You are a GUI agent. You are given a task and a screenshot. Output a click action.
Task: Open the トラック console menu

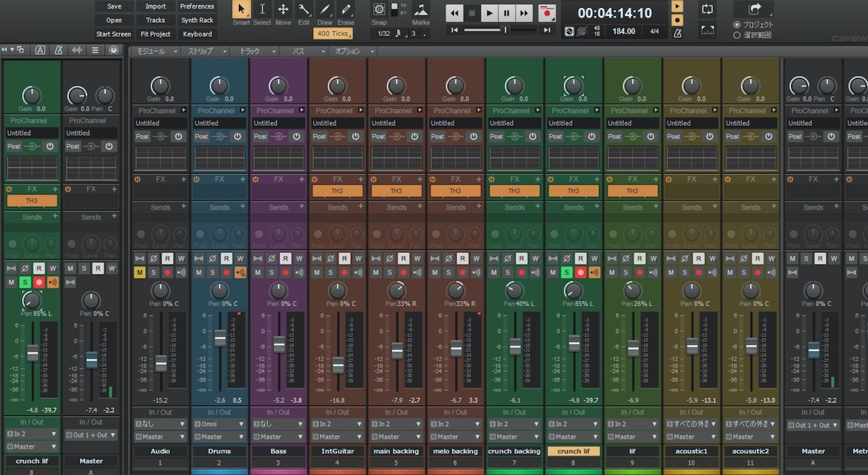pyautogui.click(x=254, y=51)
